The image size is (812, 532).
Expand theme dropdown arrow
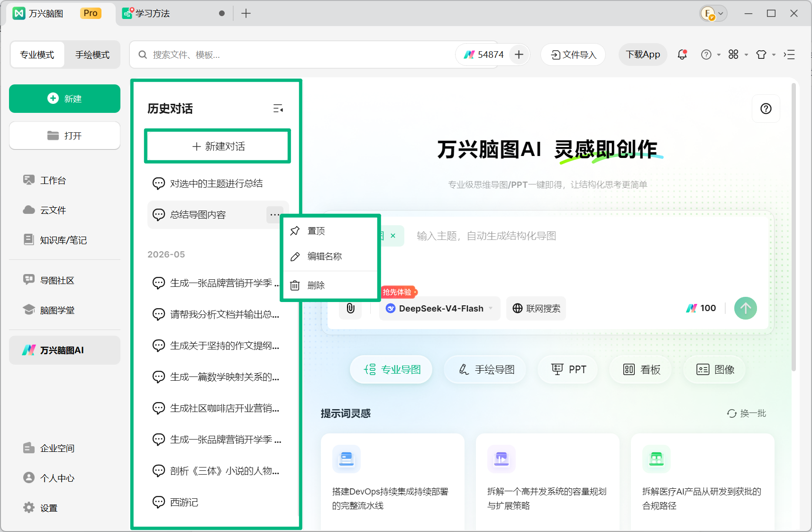[774, 55]
